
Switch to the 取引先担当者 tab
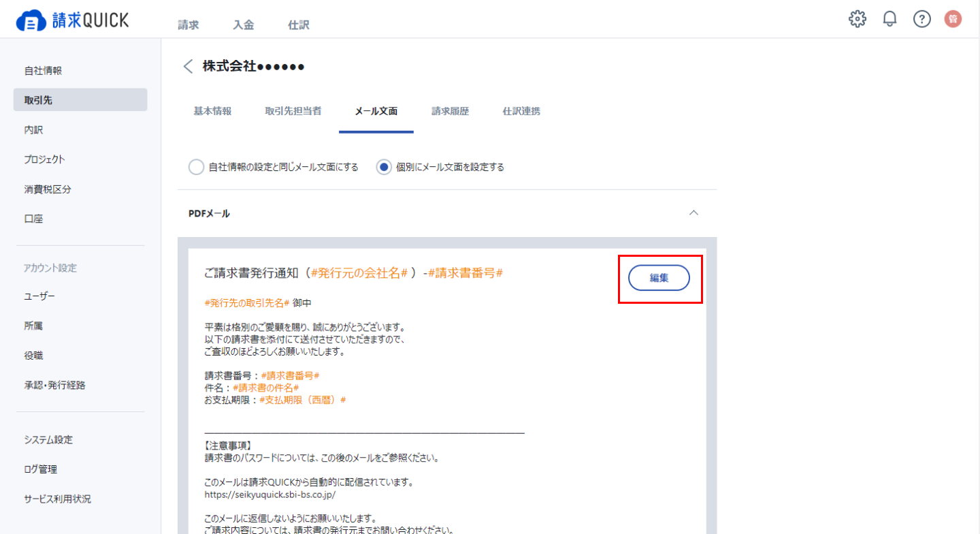[x=293, y=111]
